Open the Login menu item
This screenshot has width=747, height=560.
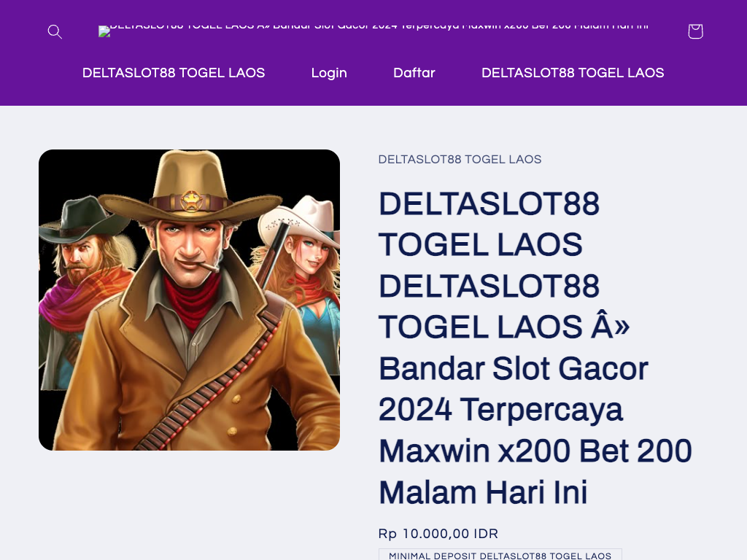coord(329,73)
